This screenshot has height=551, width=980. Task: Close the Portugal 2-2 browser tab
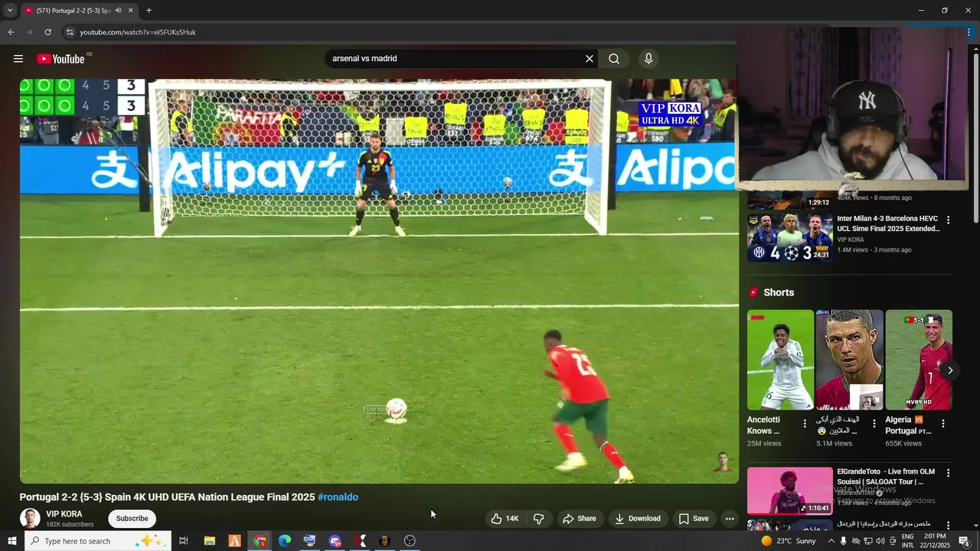[131, 11]
